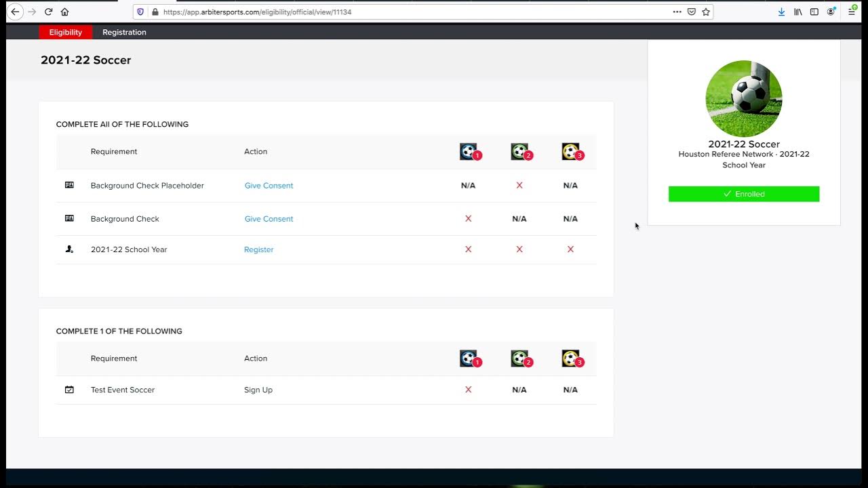Click the level 3 soccer badge in the Complete All section
Viewport: 868px width, 488px height.
[572, 152]
